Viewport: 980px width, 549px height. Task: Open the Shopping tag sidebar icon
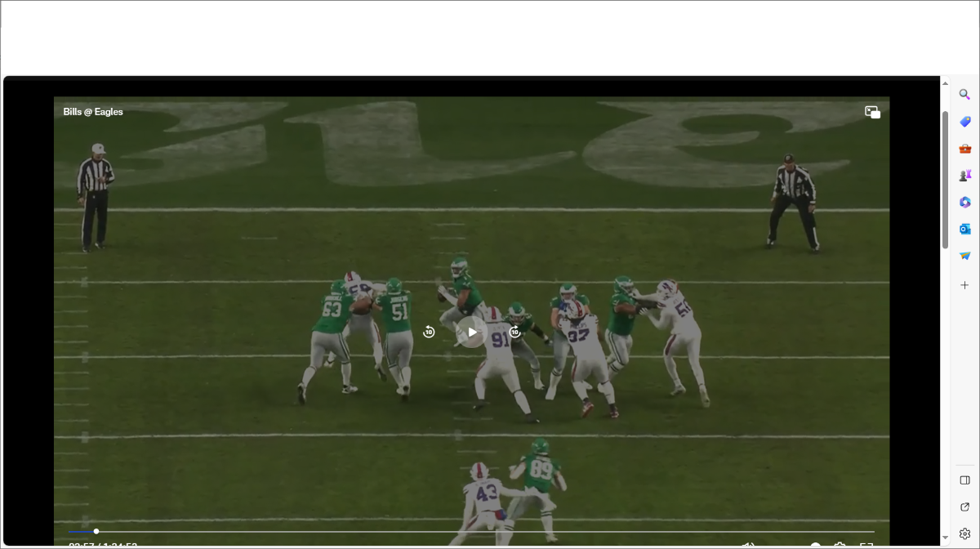pos(964,122)
